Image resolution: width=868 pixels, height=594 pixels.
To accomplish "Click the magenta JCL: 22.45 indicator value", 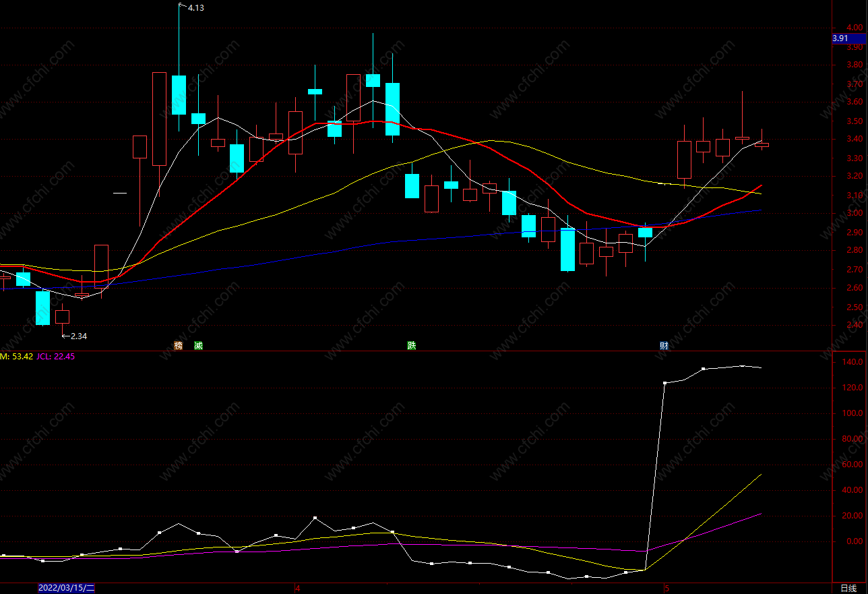I will [56, 357].
